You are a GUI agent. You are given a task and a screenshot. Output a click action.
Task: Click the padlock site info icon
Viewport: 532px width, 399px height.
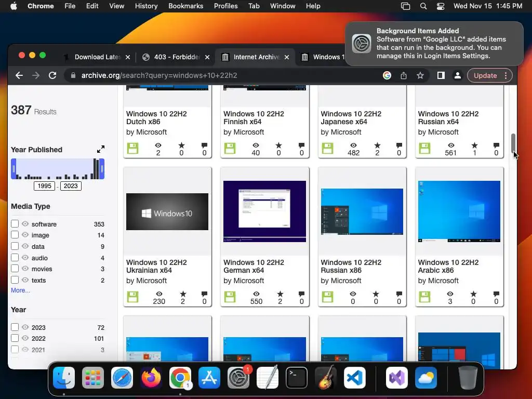pyautogui.click(x=73, y=75)
